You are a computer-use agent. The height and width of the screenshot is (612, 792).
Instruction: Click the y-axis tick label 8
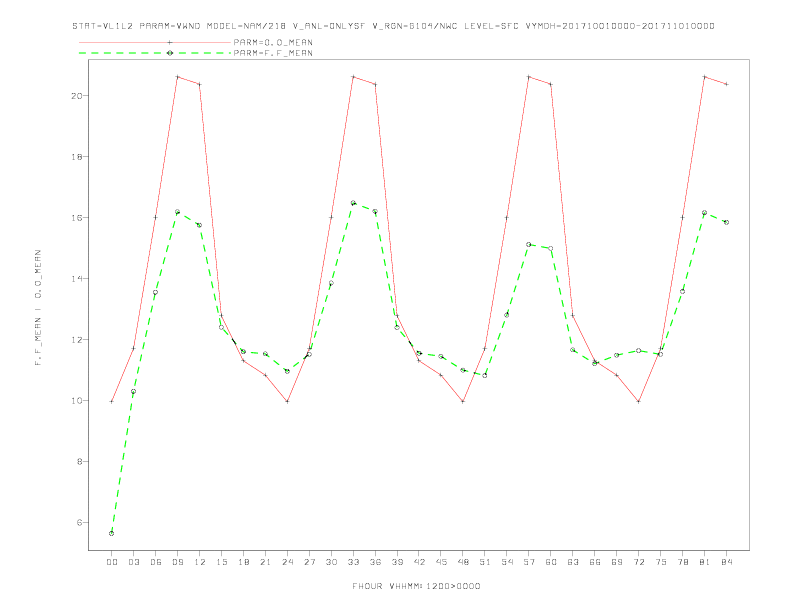click(79, 462)
